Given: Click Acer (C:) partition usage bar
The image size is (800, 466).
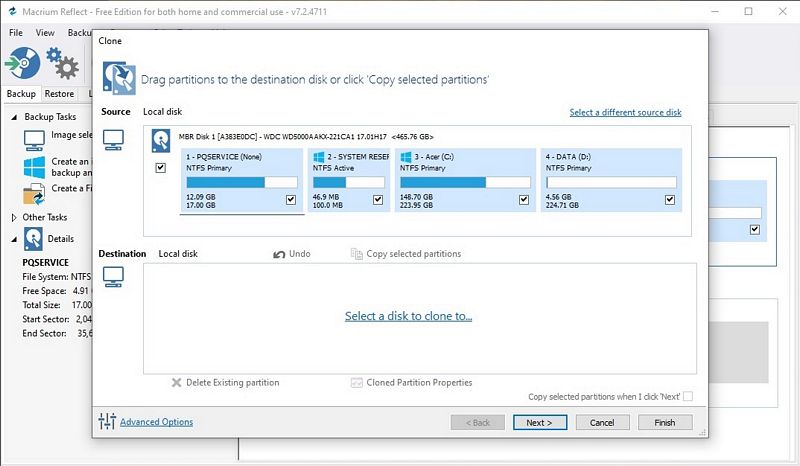Looking at the screenshot, I should tap(465, 182).
